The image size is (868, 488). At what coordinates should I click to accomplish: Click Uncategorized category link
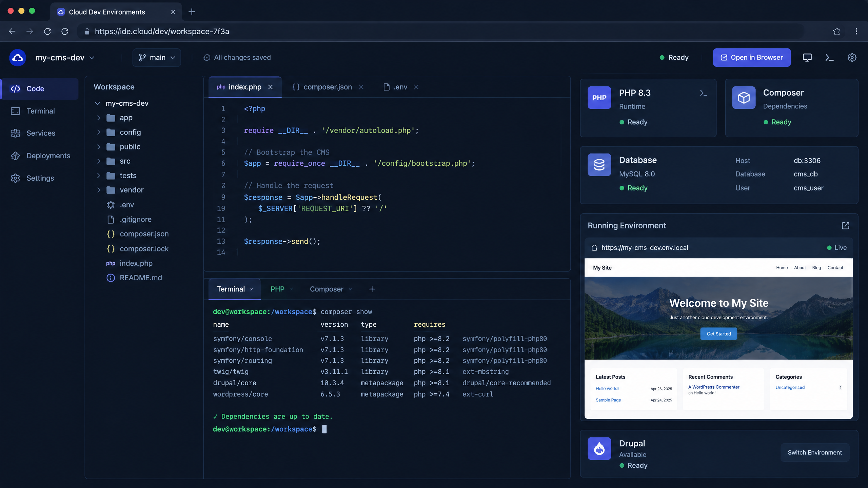(x=790, y=387)
